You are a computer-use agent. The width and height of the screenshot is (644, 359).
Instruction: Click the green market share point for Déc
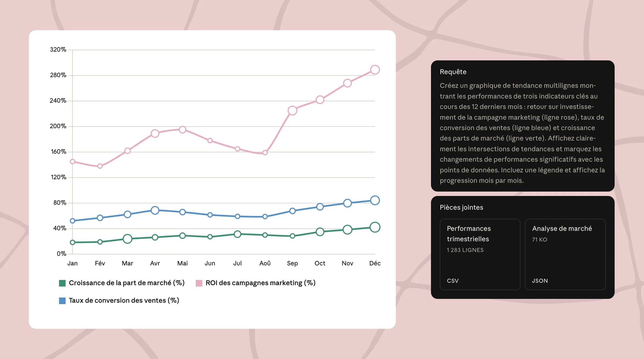(375, 227)
